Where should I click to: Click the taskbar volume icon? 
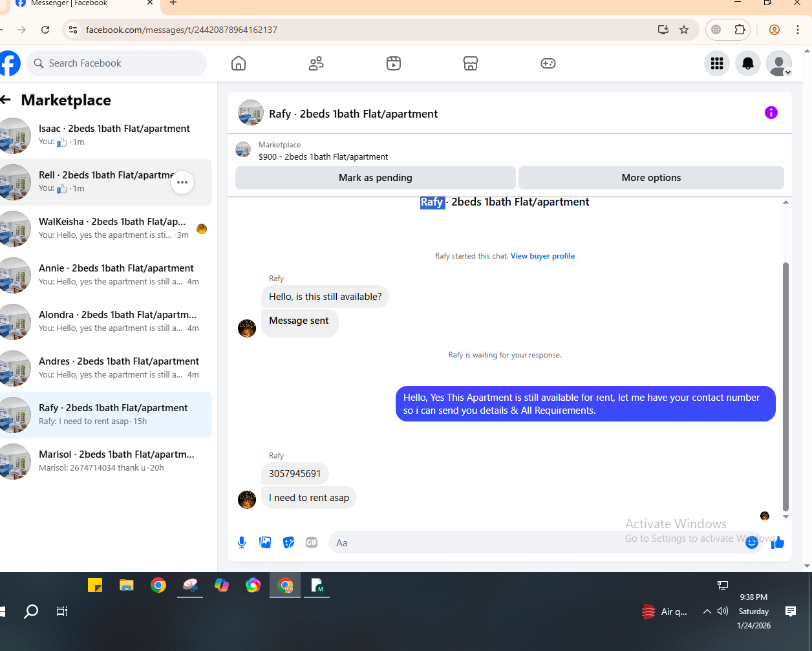[723, 612]
